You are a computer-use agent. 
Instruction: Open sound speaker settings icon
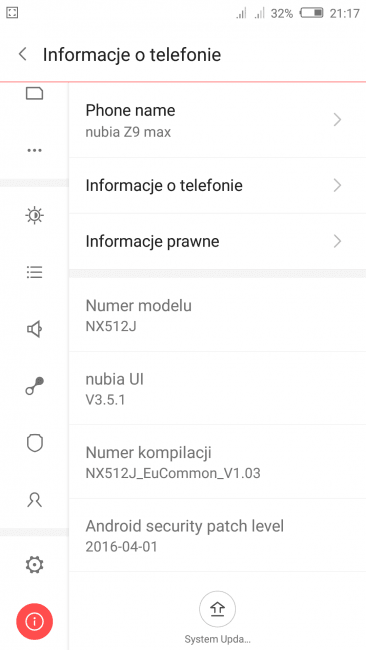(34, 329)
